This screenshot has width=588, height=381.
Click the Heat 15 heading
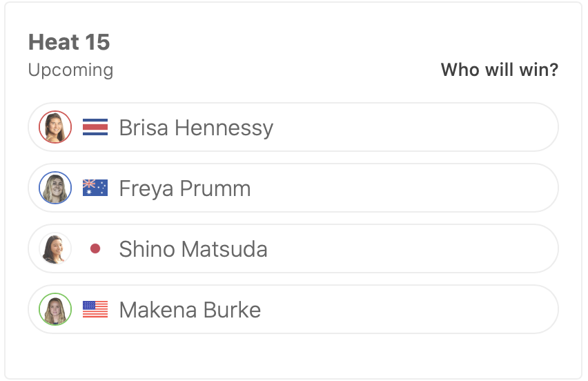tap(69, 42)
